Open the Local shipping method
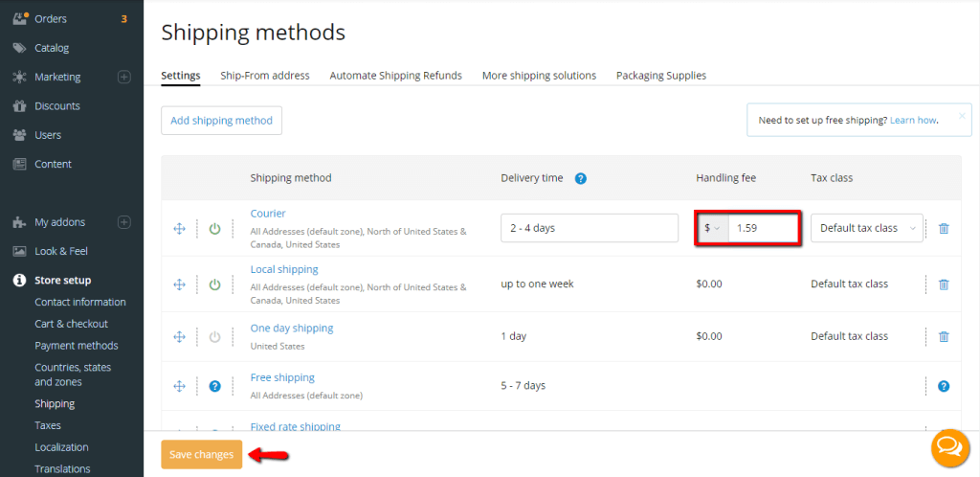The width and height of the screenshot is (980, 477). coord(284,269)
